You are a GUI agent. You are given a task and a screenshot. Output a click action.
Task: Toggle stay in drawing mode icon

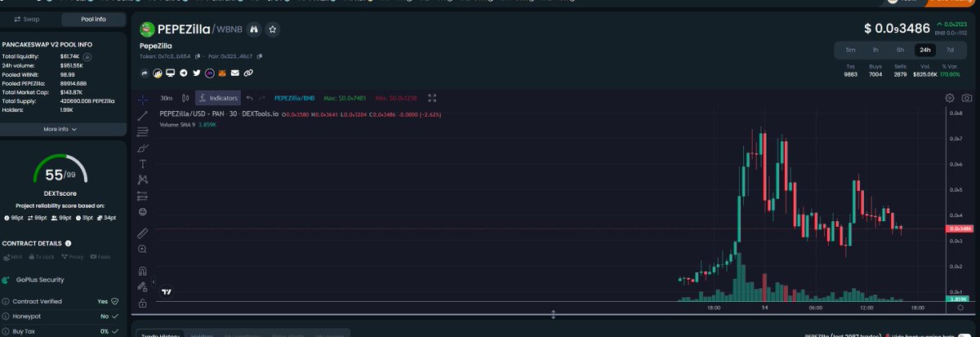143,286
